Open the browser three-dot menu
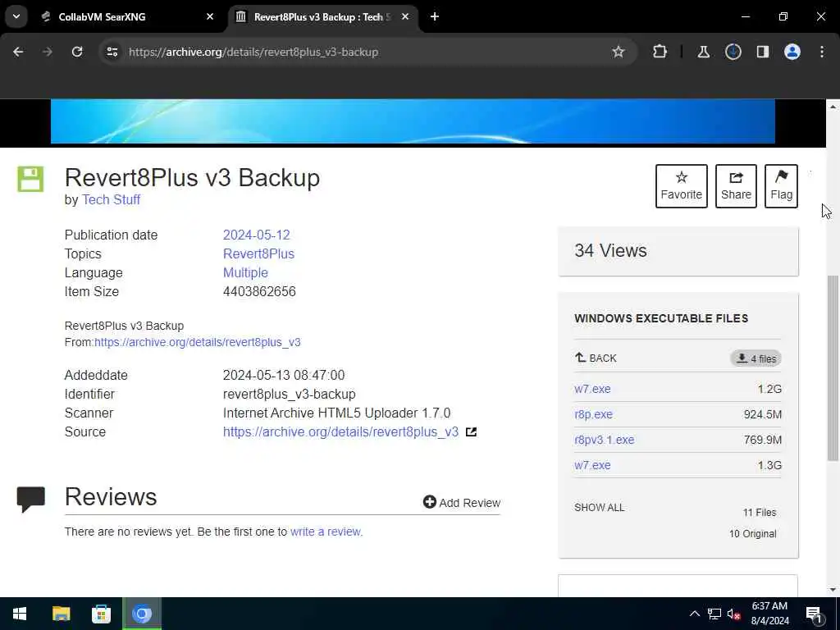Image resolution: width=840 pixels, height=630 pixels. 822,52
